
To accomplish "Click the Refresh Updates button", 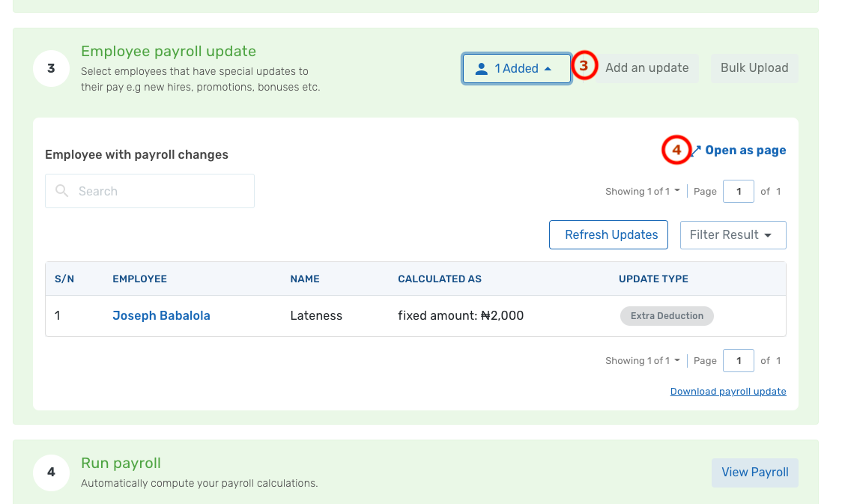I will pyautogui.click(x=608, y=234).
